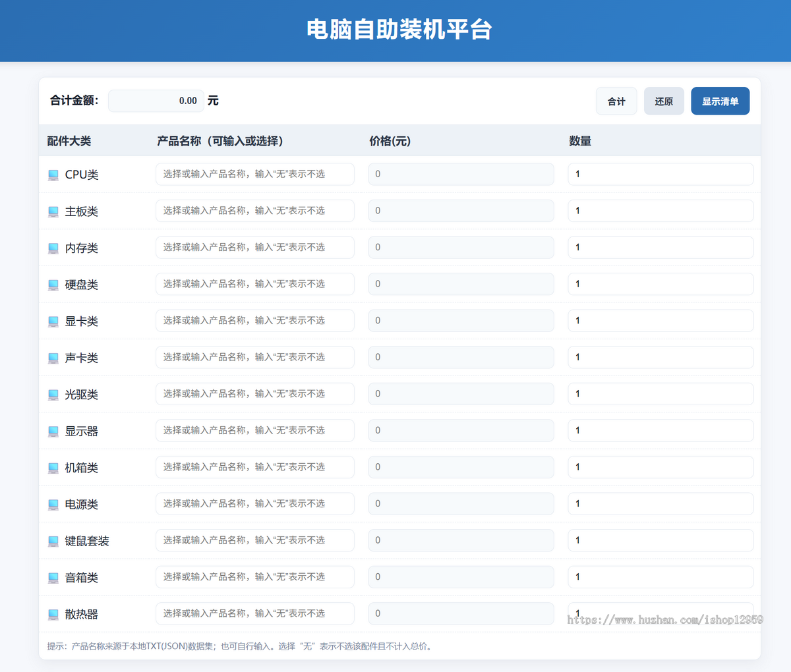Open the 光驱类 product name combo box
Viewport: 791px width, 672px height.
(x=255, y=393)
